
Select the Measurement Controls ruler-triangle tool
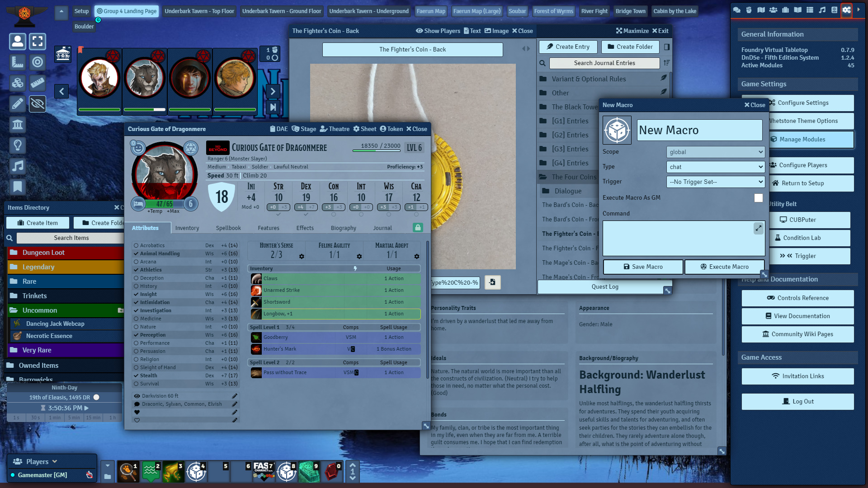[x=17, y=62]
